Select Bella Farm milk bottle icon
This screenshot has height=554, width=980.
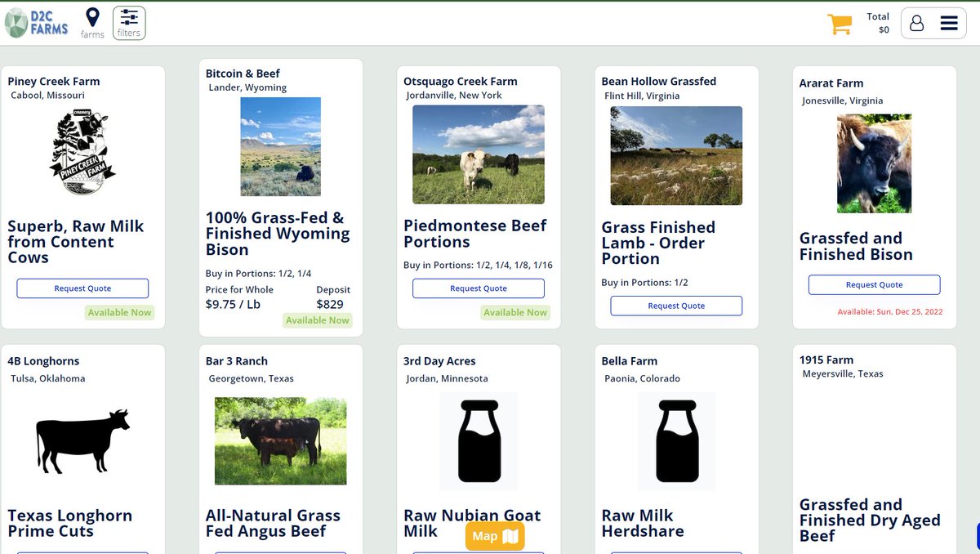point(676,441)
